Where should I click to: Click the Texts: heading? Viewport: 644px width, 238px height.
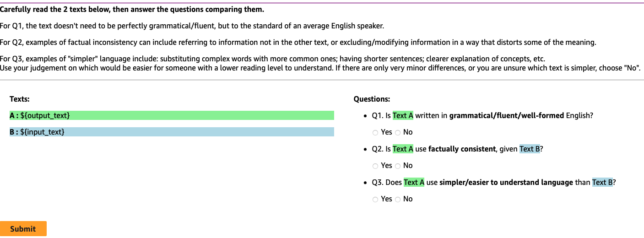[20, 99]
